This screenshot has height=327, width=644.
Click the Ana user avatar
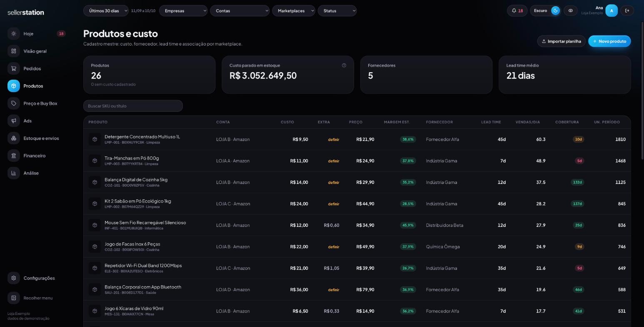(612, 11)
